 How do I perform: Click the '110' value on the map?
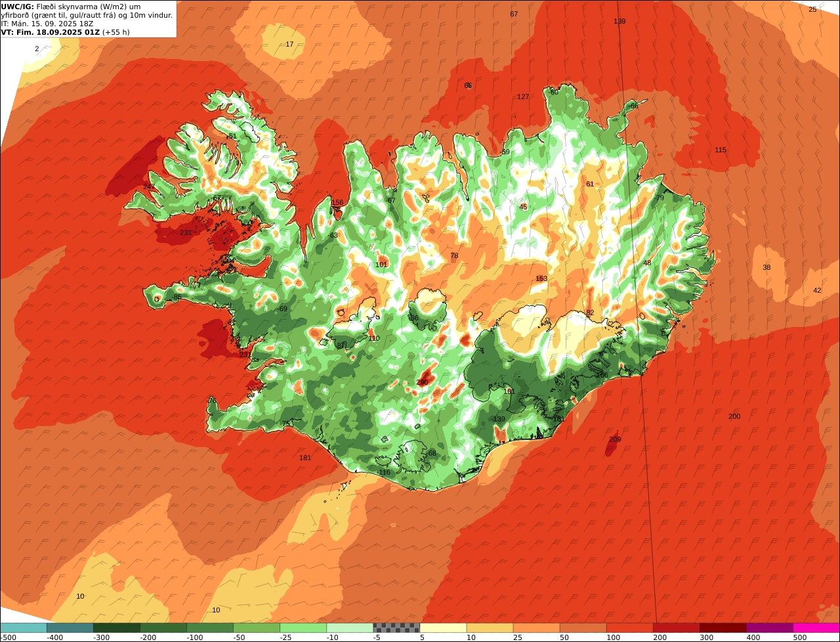tap(374, 339)
